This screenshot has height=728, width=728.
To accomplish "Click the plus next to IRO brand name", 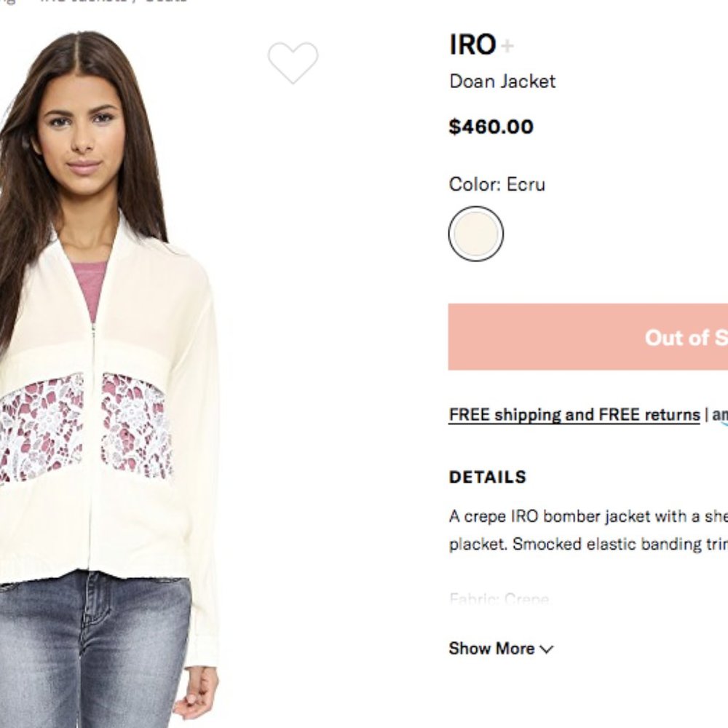I will click(508, 45).
